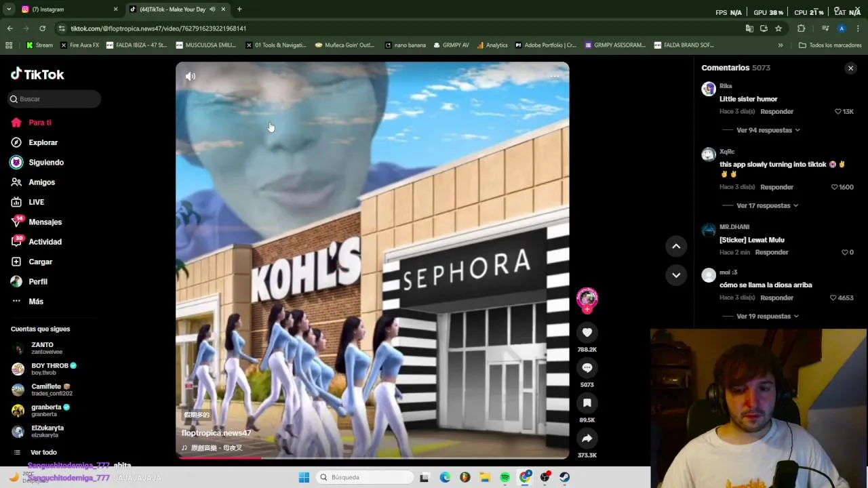Like the video with the heart icon
Viewport: 868px width, 488px height.
[x=587, y=332]
